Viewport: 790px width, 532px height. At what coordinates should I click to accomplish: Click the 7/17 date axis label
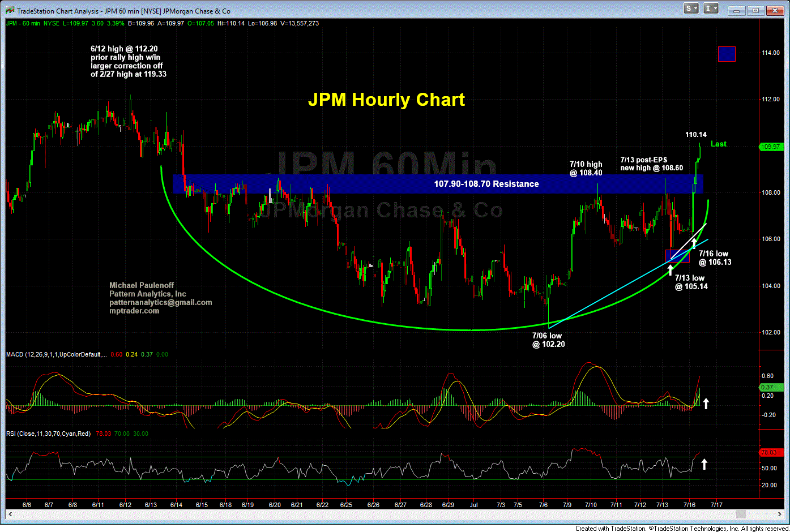coord(716,504)
